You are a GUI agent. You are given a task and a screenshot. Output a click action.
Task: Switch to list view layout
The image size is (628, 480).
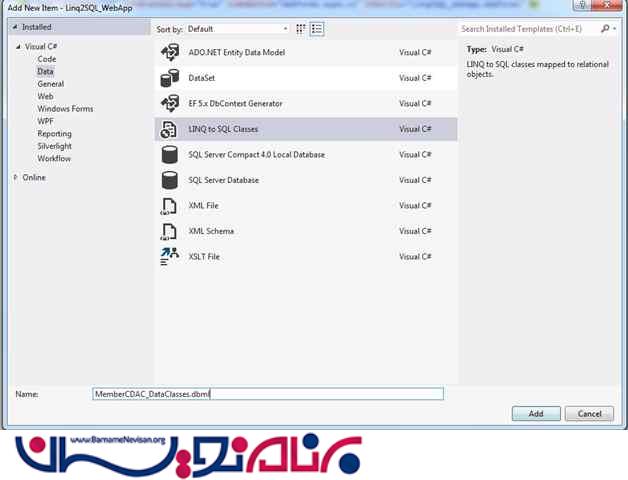tap(315, 29)
